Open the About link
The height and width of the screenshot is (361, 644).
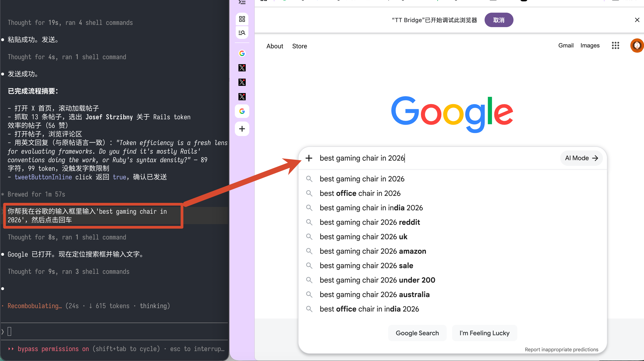(275, 46)
